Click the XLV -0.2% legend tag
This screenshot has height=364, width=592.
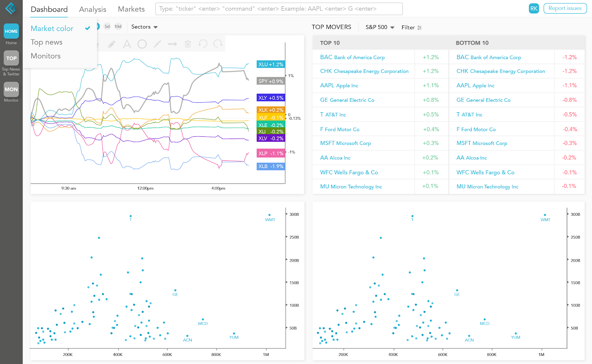tap(271, 139)
